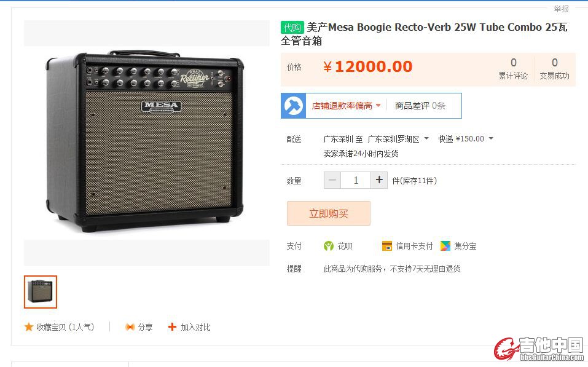Click the red plus compare icon
The image size is (588, 367).
click(x=172, y=327)
